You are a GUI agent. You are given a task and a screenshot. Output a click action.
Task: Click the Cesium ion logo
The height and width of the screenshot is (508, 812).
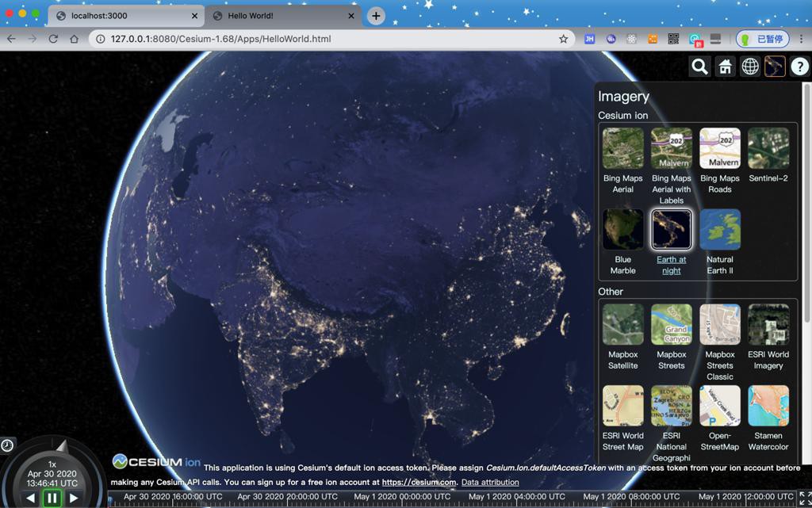[156, 461]
